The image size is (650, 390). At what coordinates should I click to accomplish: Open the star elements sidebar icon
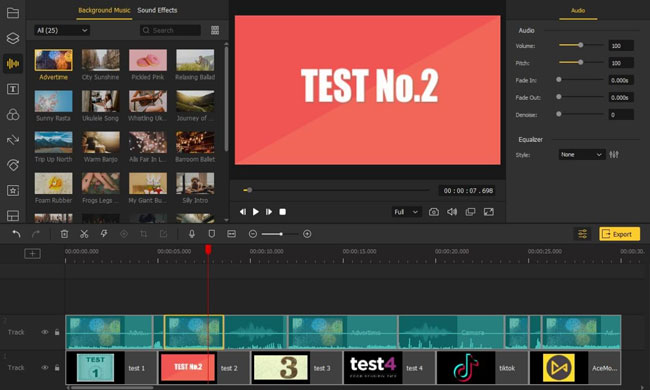coord(13,190)
